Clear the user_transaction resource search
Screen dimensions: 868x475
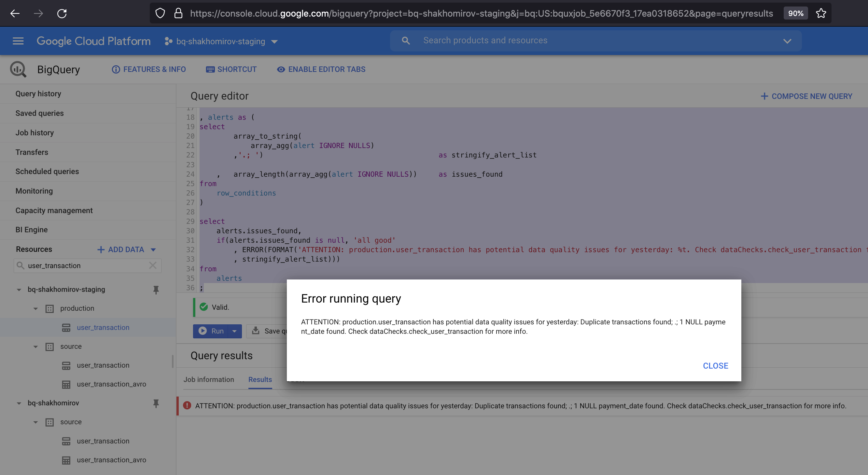tap(153, 265)
